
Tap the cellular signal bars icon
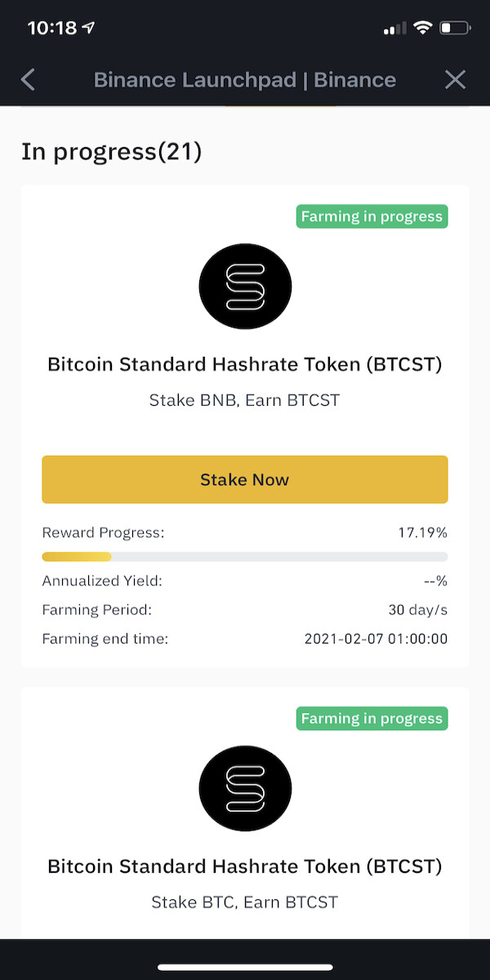[394, 28]
